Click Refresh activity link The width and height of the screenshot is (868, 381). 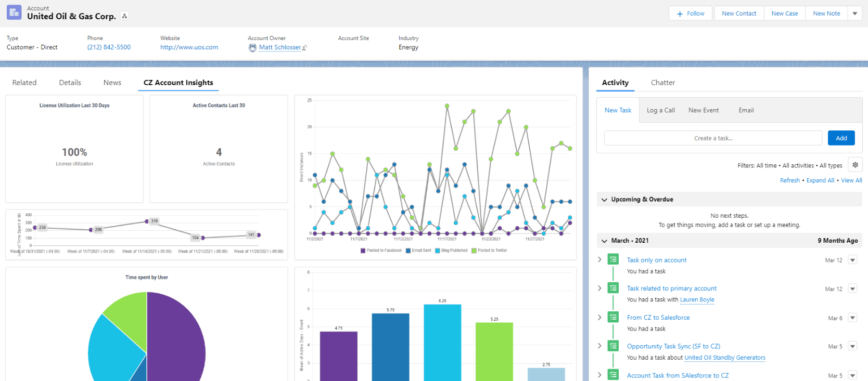(x=789, y=180)
